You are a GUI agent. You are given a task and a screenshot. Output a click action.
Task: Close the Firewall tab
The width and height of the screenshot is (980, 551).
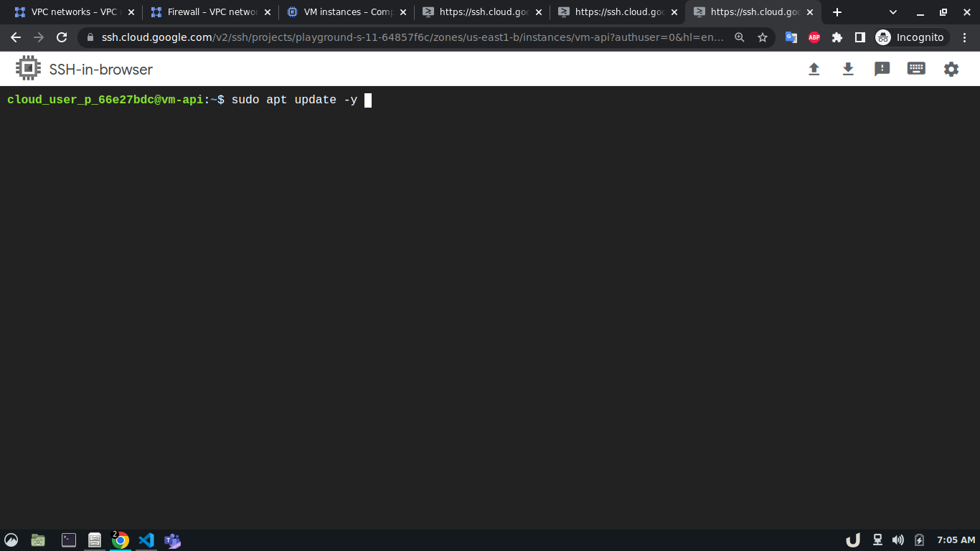(268, 12)
